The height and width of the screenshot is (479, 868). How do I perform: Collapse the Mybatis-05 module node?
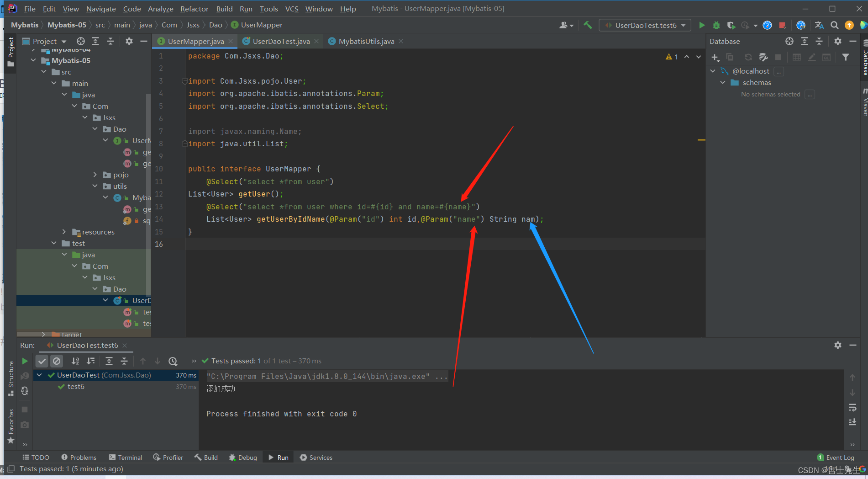[33, 60]
